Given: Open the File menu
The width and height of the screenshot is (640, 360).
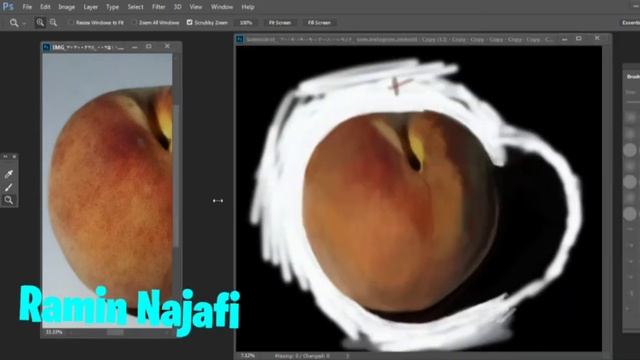Looking at the screenshot, I should point(27,7).
